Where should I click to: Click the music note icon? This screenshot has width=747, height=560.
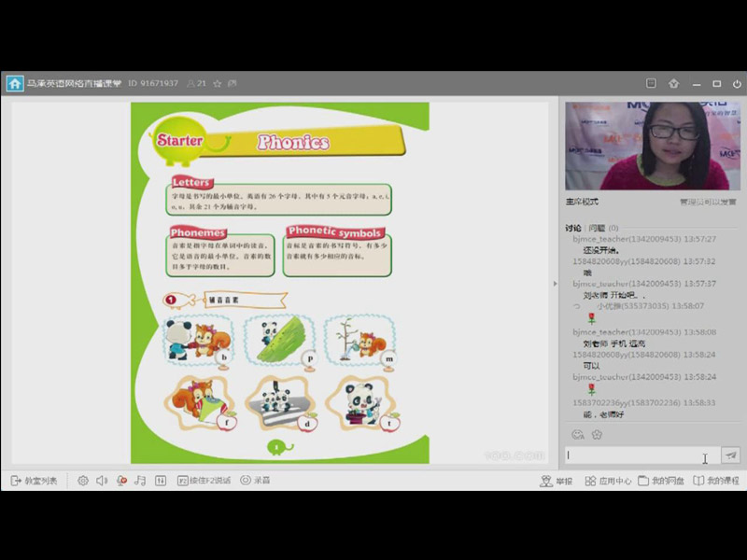pos(140,481)
